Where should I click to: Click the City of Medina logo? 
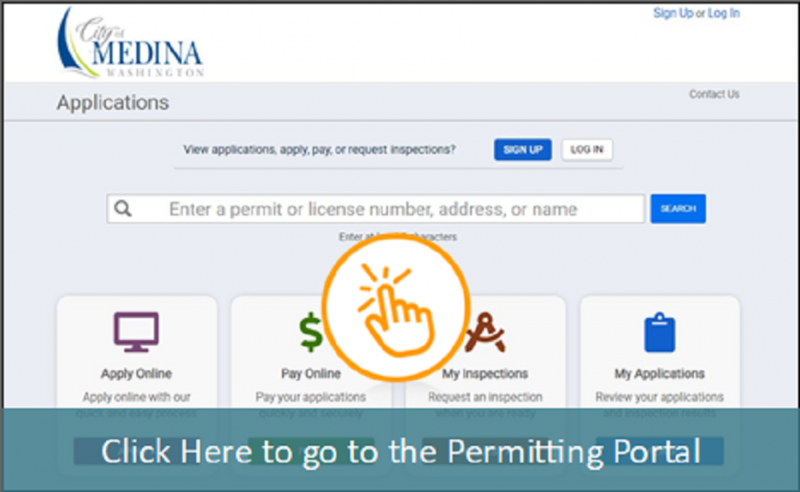[130, 43]
